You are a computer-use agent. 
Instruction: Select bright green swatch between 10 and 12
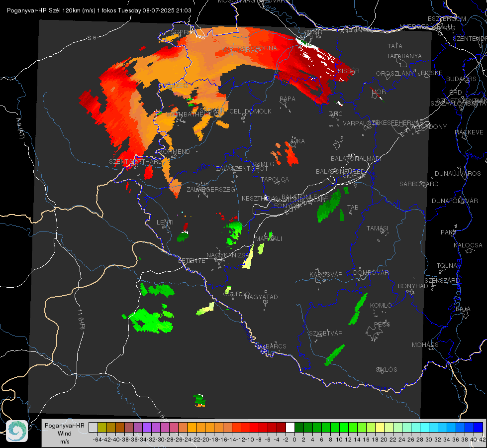(x=344, y=427)
